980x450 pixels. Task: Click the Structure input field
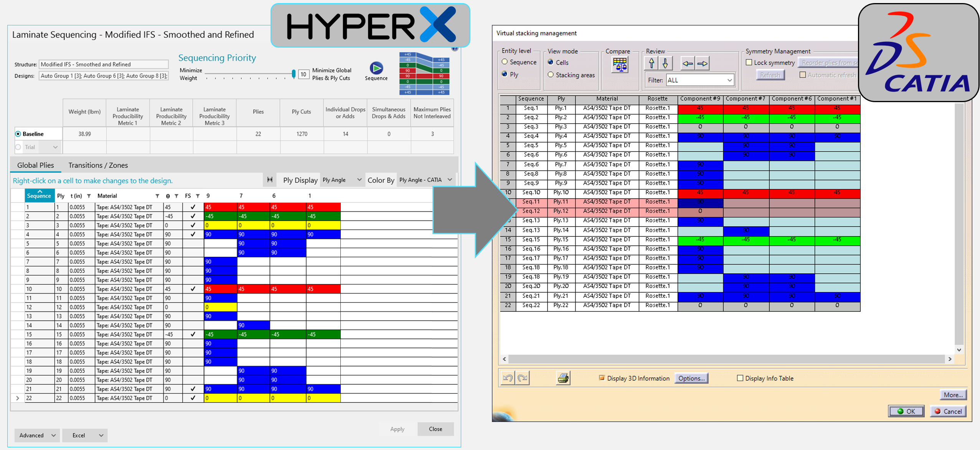coord(104,64)
